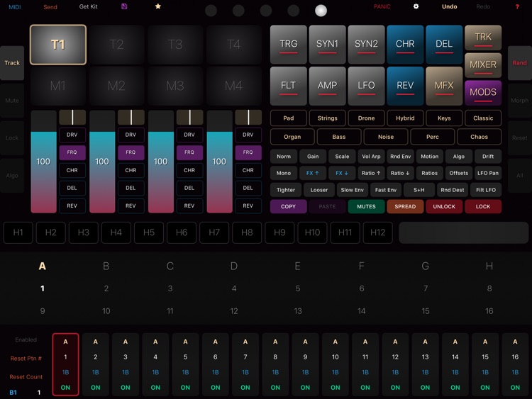Toggle ON for pattern column 8
The height and width of the screenshot is (399, 532).
[x=275, y=387]
